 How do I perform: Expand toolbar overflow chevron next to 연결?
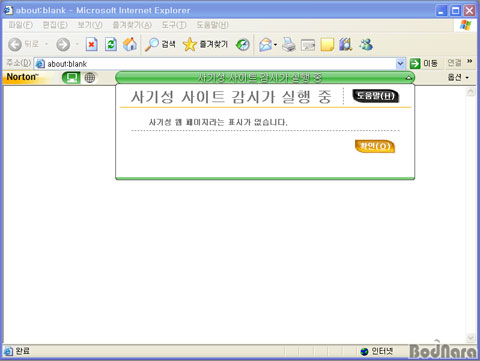[x=470, y=61]
